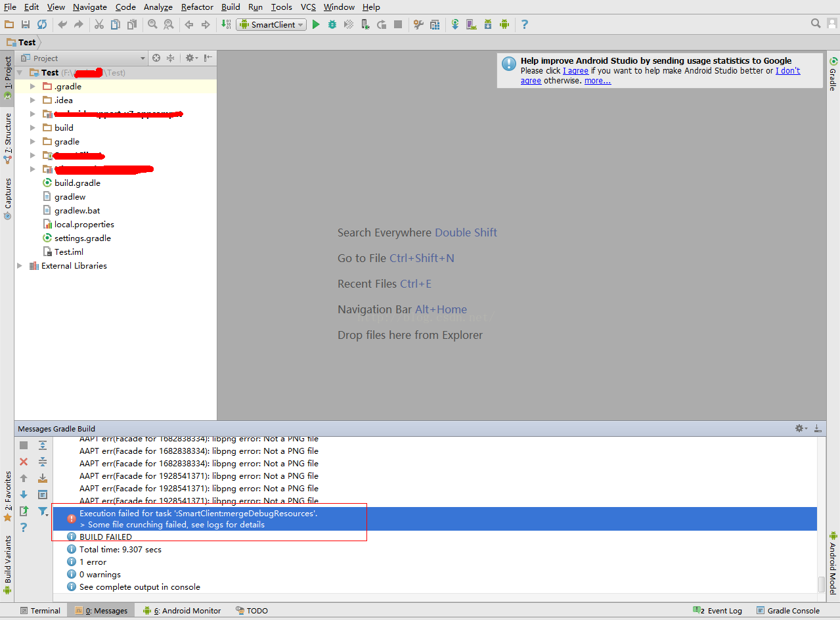The image size is (840, 620).
Task: Open AVD Manager icon
Action: [472, 24]
